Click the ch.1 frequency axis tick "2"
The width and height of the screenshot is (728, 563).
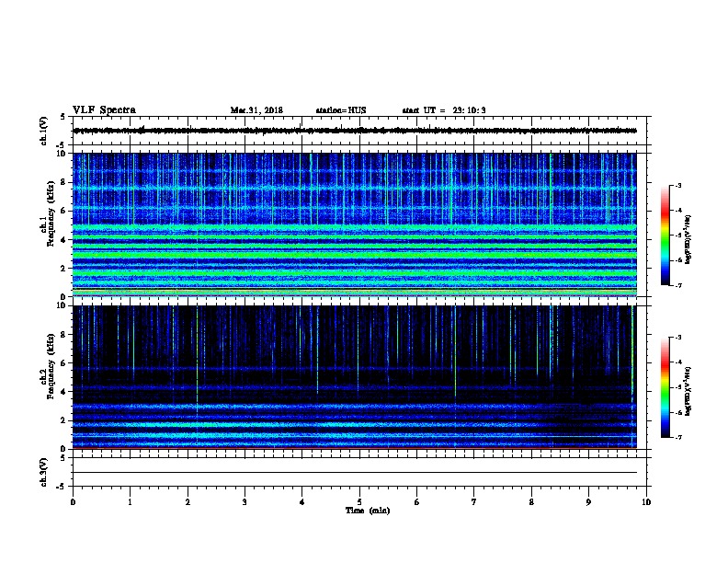pyautogui.click(x=63, y=268)
